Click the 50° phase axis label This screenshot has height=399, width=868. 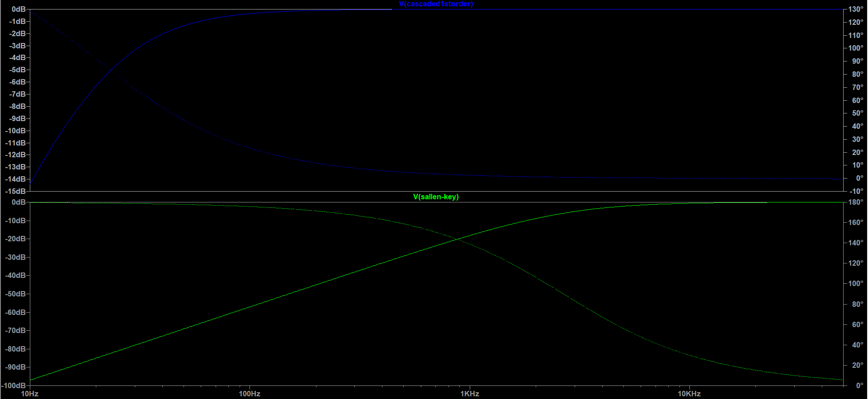[858, 113]
